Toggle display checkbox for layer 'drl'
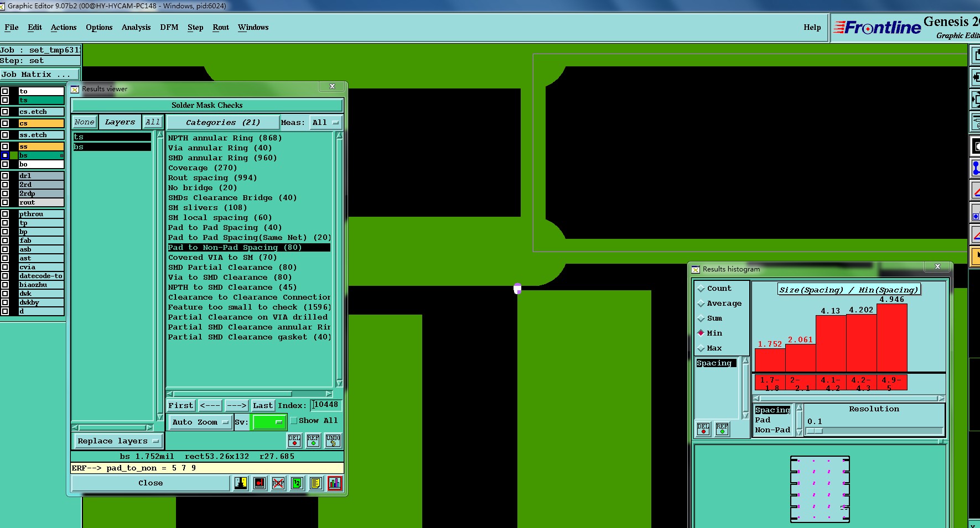This screenshot has width=980, height=528. [x=5, y=176]
